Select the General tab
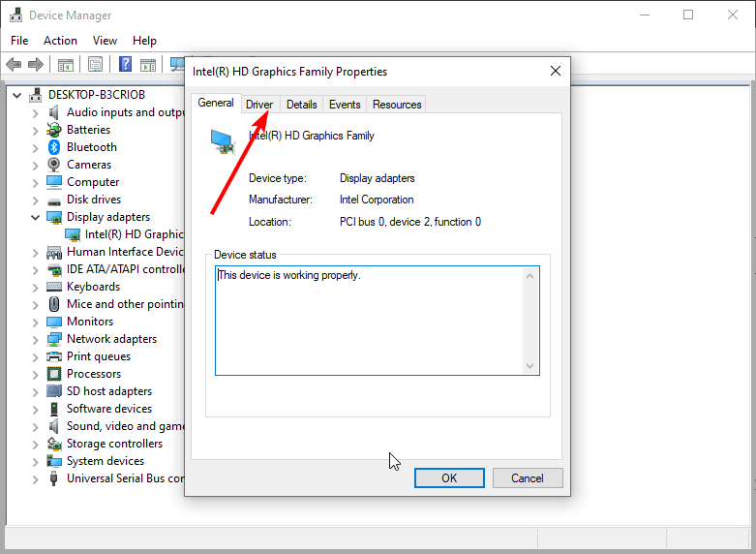The width and height of the screenshot is (756, 554). 216,103
